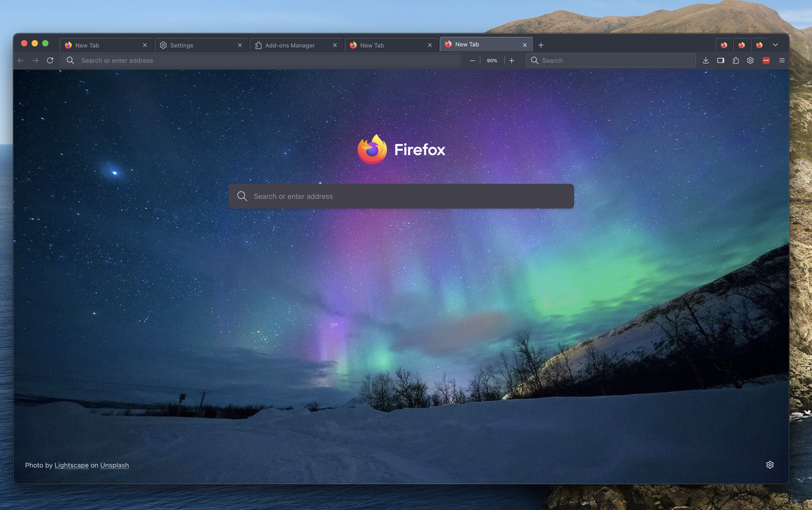Screen dimensions: 812x510
Task: Close the Settings tab
Action: coord(240,45)
